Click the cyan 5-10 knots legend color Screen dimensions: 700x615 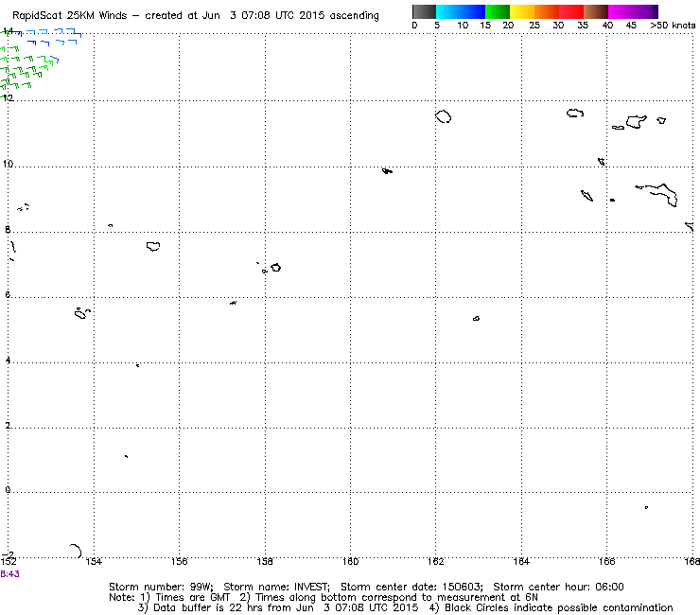point(447,11)
